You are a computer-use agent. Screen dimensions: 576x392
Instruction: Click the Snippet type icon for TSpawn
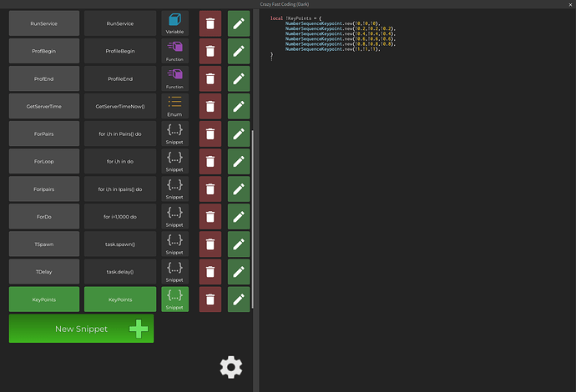click(174, 244)
